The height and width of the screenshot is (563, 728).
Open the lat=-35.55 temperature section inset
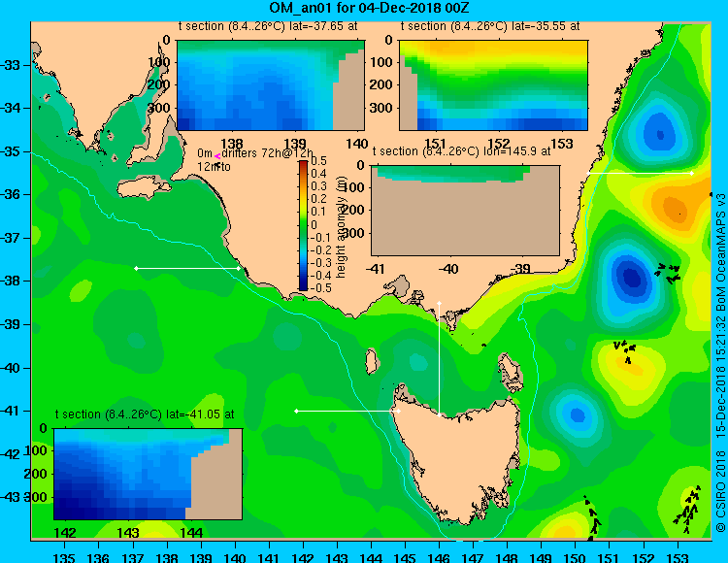(x=493, y=85)
